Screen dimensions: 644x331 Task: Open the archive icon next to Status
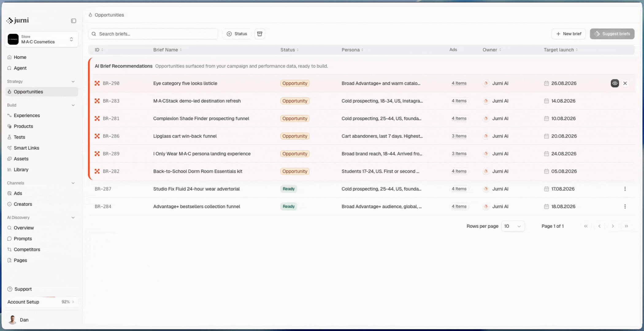[x=260, y=34]
